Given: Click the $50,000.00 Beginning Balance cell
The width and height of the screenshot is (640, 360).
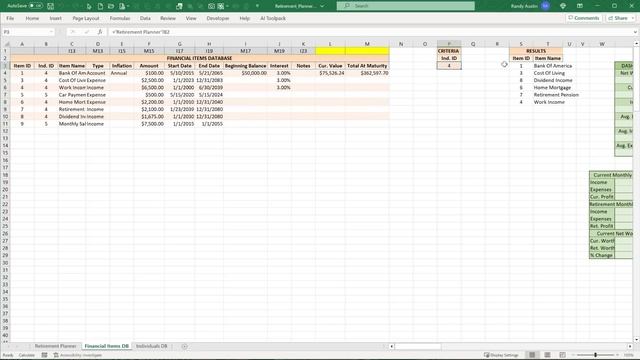Looking at the screenshot, I should click(x=245, y=73).
